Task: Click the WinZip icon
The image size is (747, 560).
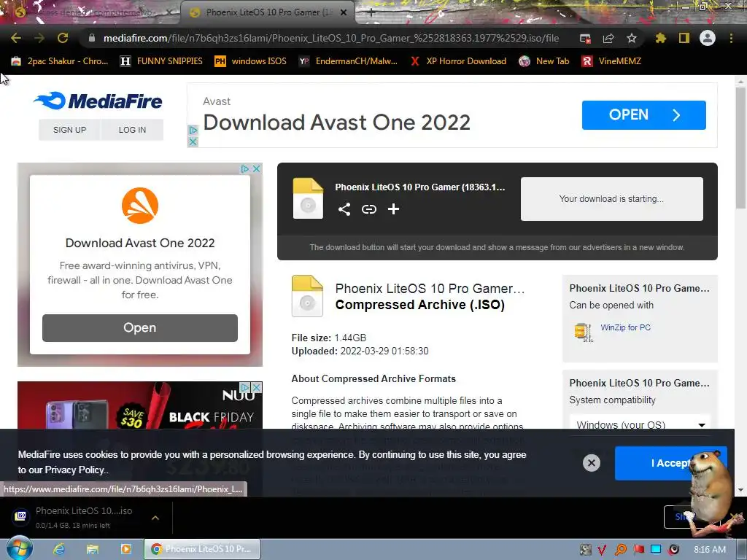Action: point(584,332)
